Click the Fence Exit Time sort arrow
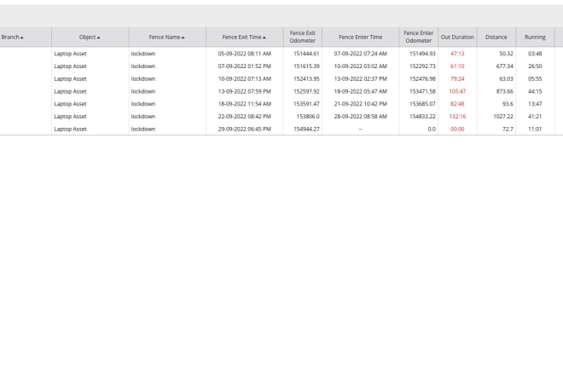This screenshot has height=392, width=563. 264,37
